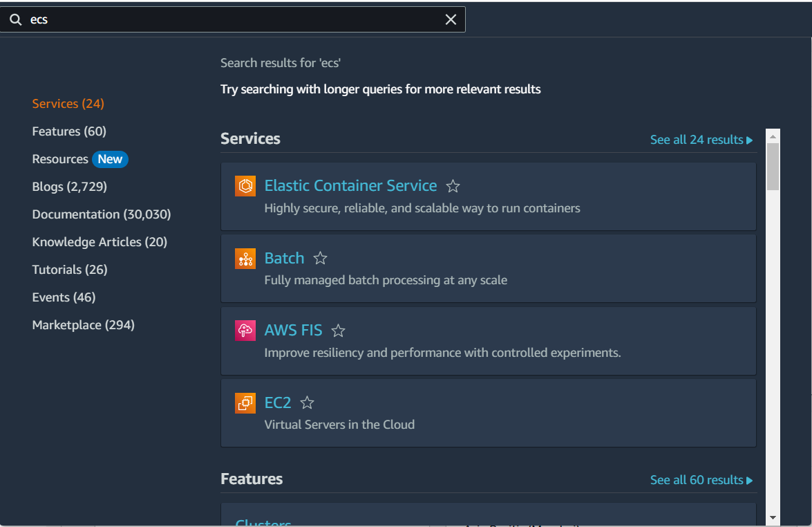
Task: Favorite Elastic Container Service with its star
Action: pos(453,185)
